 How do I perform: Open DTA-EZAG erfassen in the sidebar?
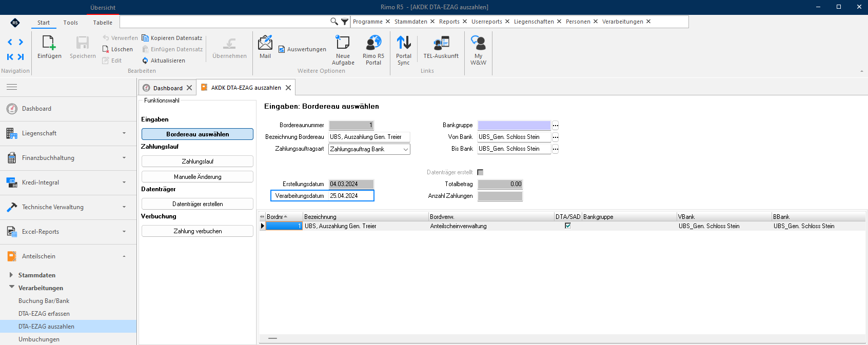click(44, 314)
